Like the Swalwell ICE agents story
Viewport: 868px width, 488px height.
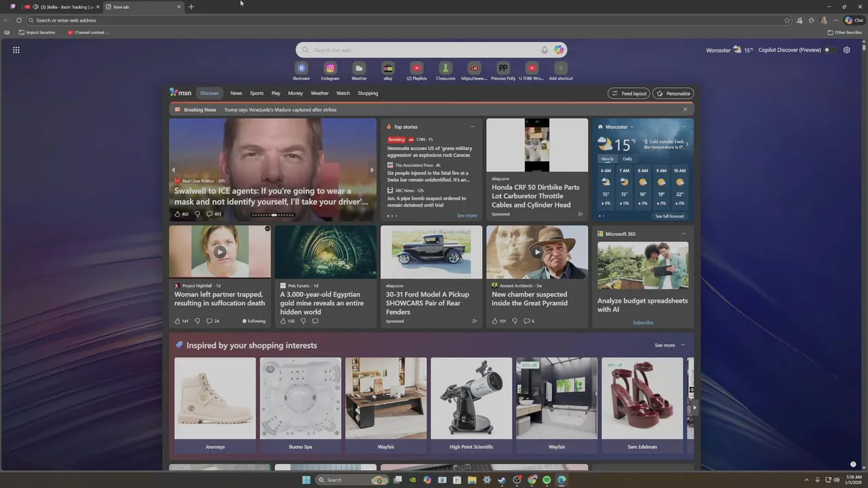178,214
